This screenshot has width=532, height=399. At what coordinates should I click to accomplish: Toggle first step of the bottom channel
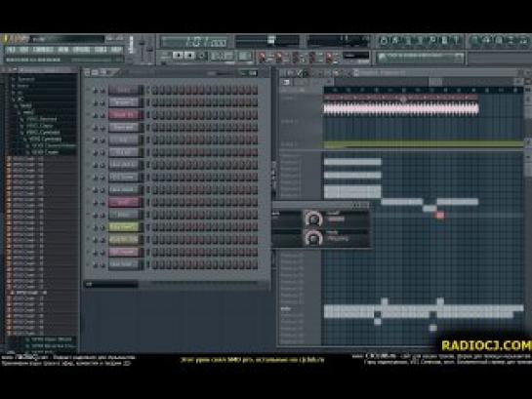tap(155, 264)
